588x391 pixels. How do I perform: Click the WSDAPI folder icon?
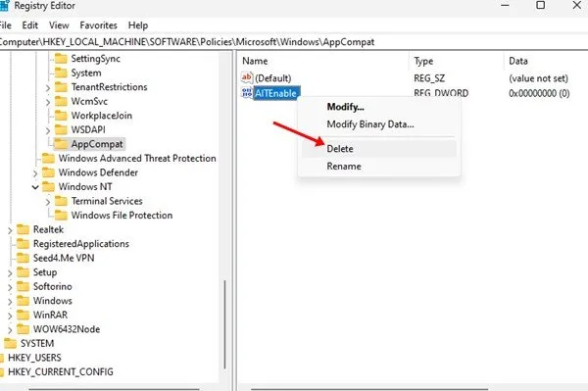(x=61, y=129)
